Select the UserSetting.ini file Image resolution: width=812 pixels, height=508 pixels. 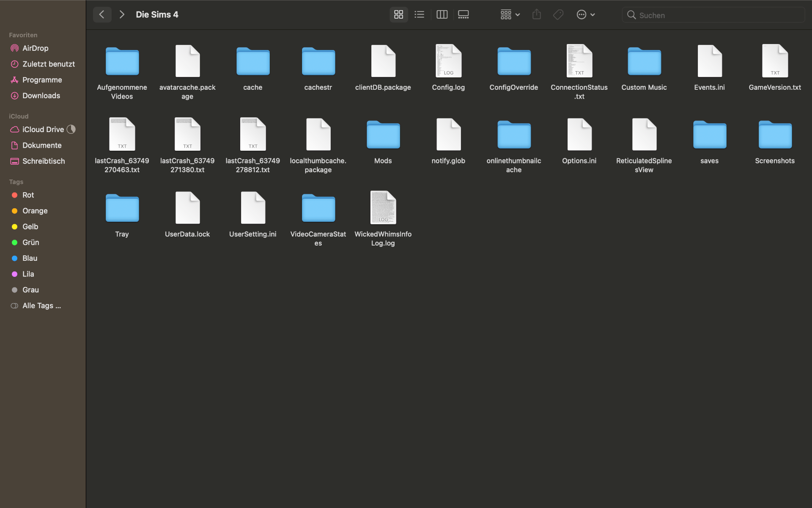click(253, 208)
